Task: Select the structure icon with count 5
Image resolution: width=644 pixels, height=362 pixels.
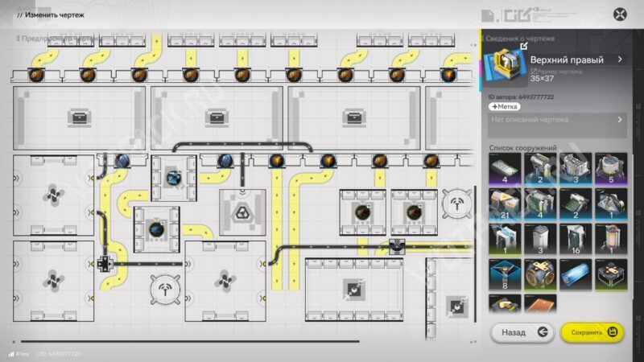Action: (x=610, y=169)
